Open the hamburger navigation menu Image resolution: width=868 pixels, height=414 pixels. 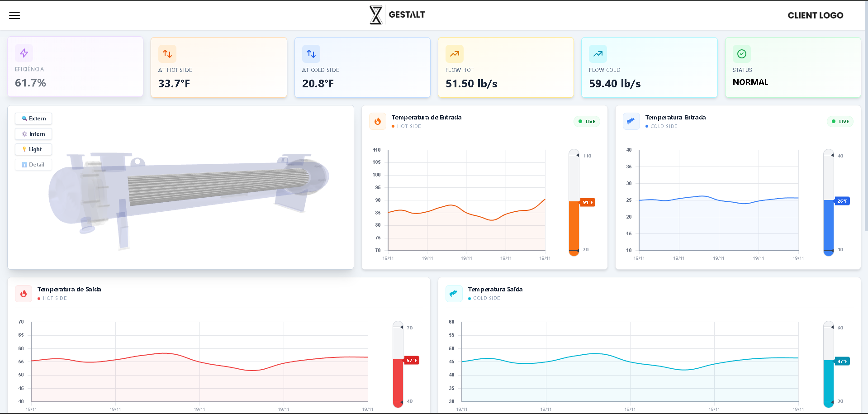point(15,15)
